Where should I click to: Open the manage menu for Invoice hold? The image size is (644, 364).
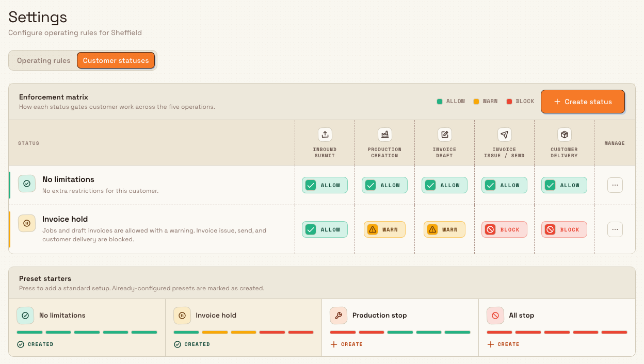[615, 229]
